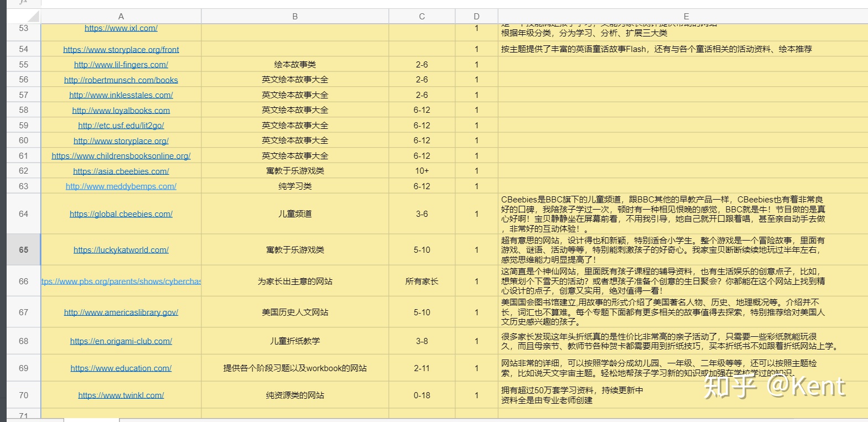Click the CBeebies description in row 64

tap(683, 214)
